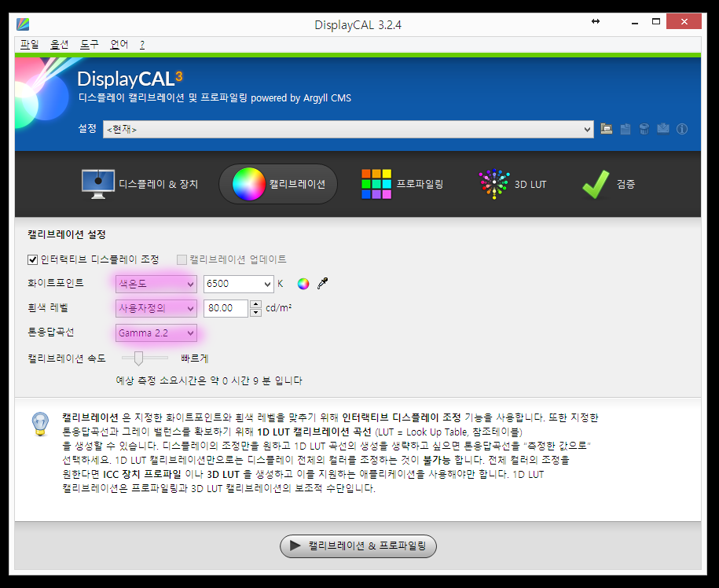Open the 언어 menu
Screen dimensions: 719x588
point(119,45)
